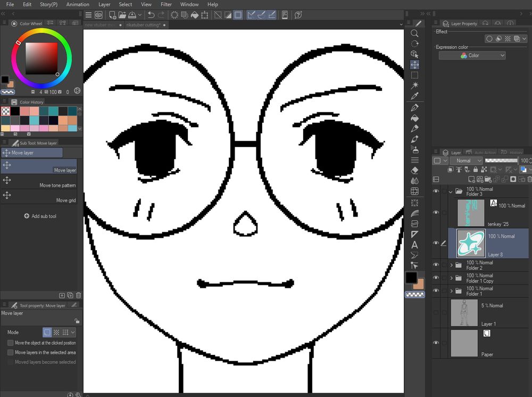Create a new raster layer
Image resolution: width=532 pixels, height=397 pixels.
[471, 179]
